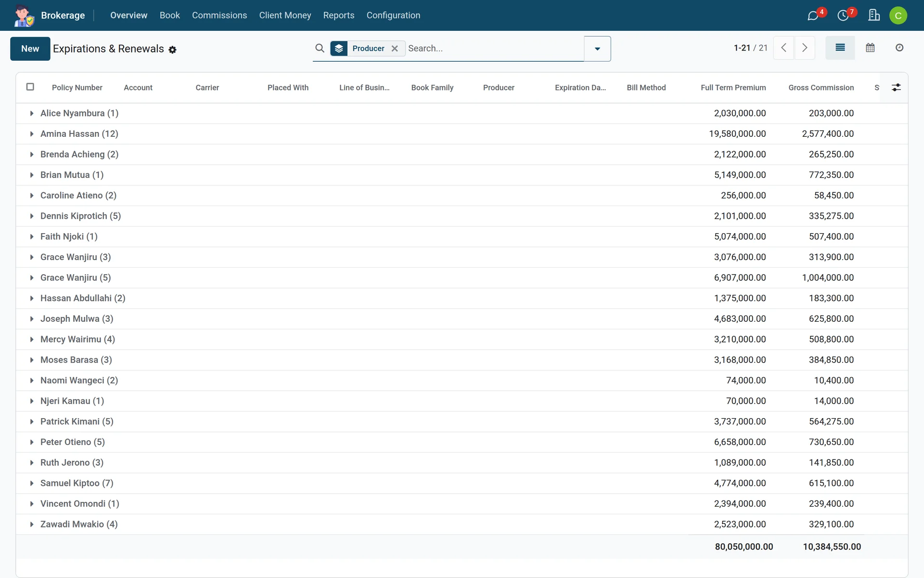Open the messages chat icon
The width and height of the screenshot is (924, 578).
[813, 16]
